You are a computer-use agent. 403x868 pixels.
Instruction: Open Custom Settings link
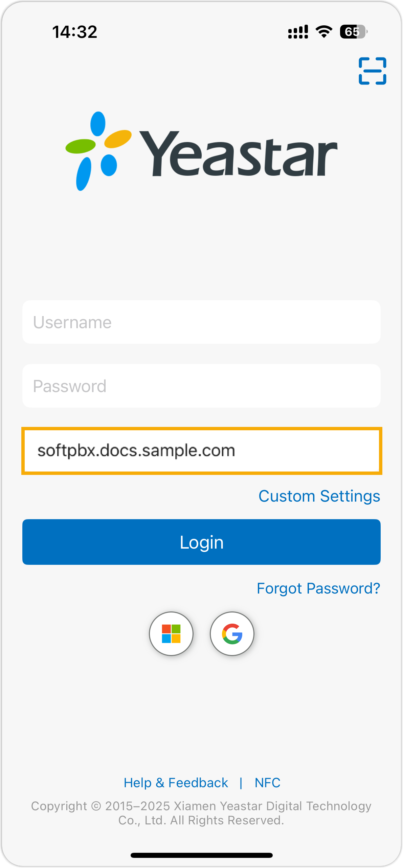(x=319, y=496)
